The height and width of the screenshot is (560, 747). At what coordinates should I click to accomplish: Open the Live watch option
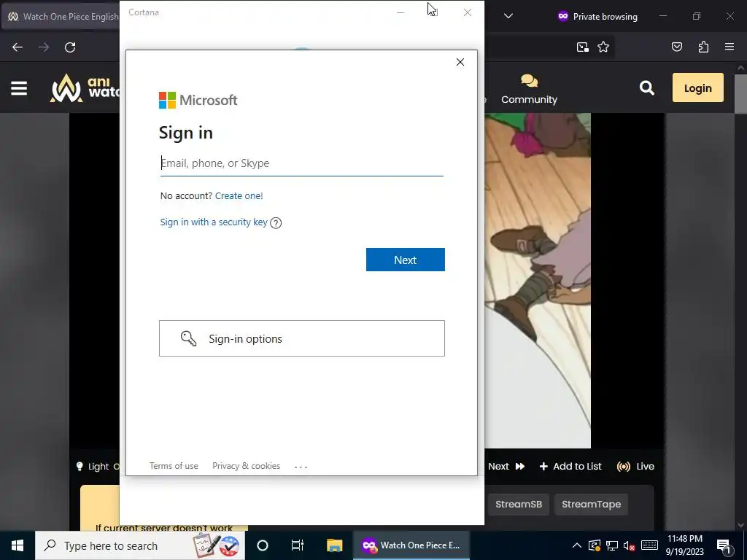[635, 466]
